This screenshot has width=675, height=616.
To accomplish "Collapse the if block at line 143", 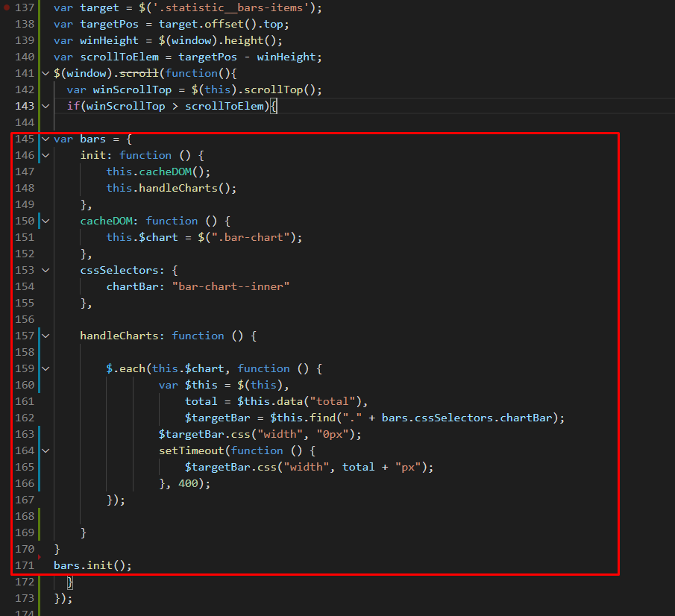I will pyautogui.click(x=45, y=106).
